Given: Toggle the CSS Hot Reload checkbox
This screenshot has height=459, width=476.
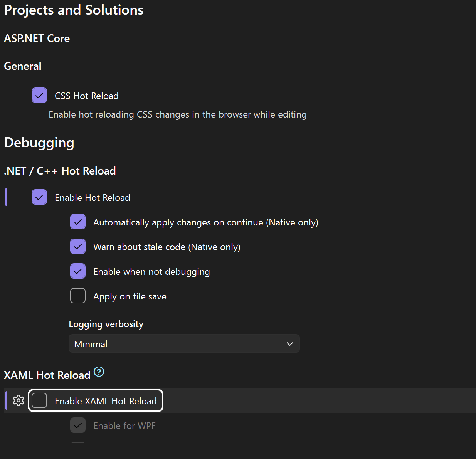Looking at the screenshot, I should (x=39, y=96).
